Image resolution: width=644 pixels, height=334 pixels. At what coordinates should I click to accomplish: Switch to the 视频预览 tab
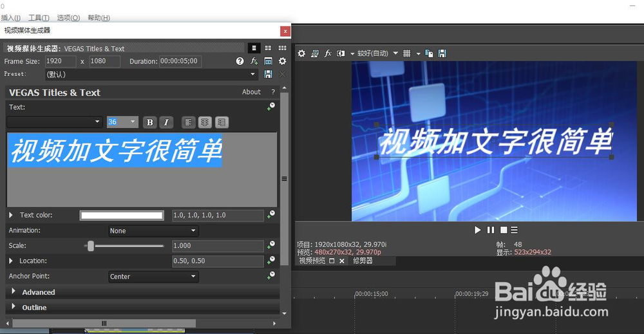tap(312, 261)
